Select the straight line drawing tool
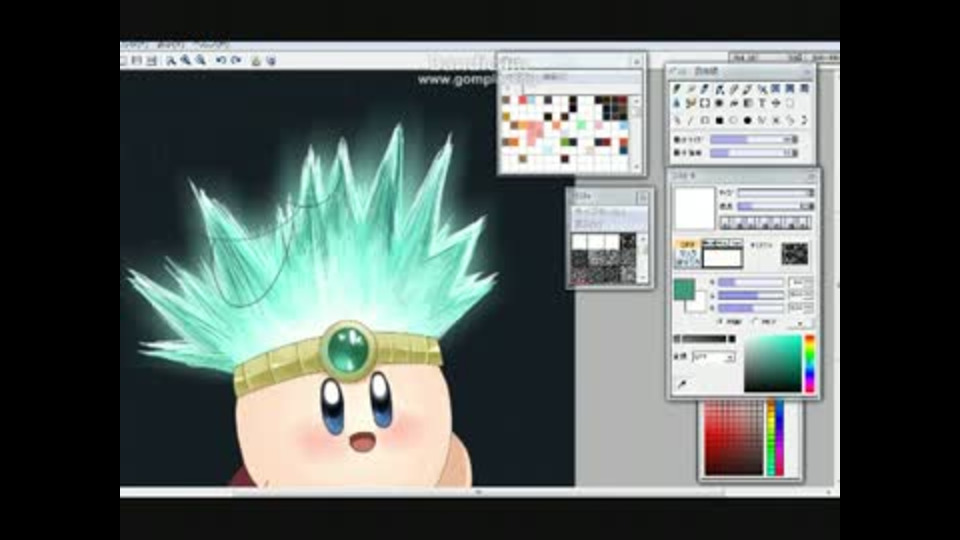The height and width of the screenshot is (540, 960). click(691, 121)
